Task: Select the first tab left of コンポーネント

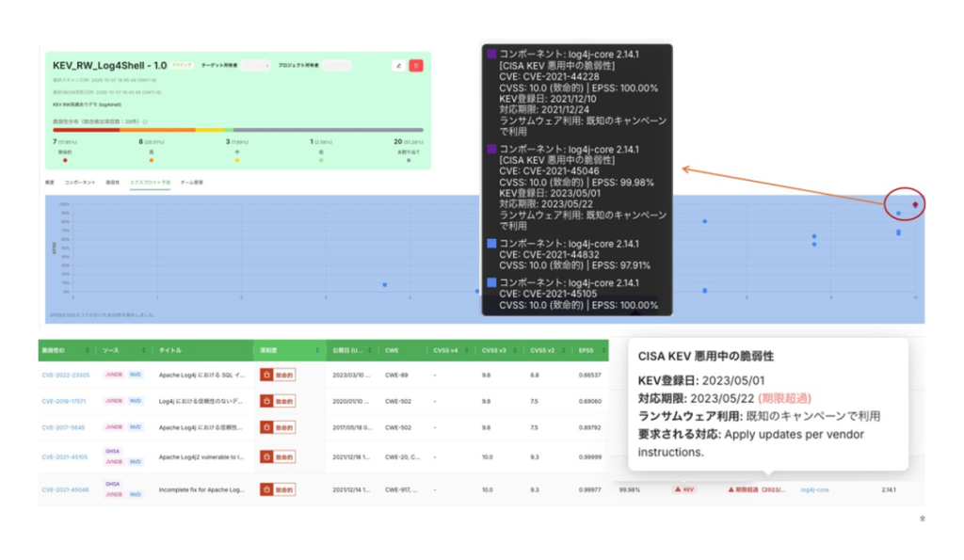Action: 50,183
